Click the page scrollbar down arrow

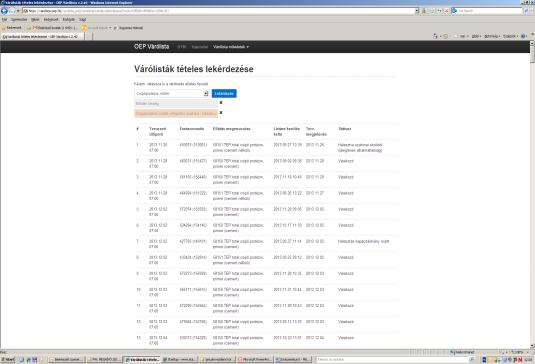pyautogui.click(x=532, y=346)
